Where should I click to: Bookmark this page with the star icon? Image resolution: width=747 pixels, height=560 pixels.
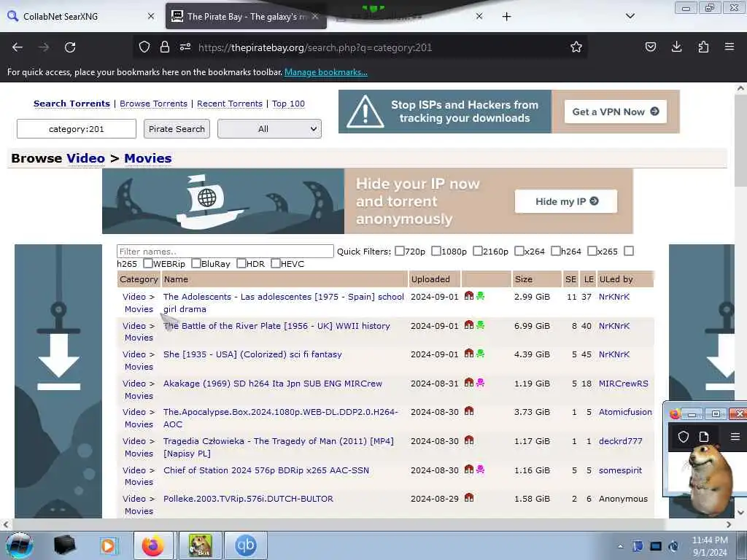(x=576, y=47)
